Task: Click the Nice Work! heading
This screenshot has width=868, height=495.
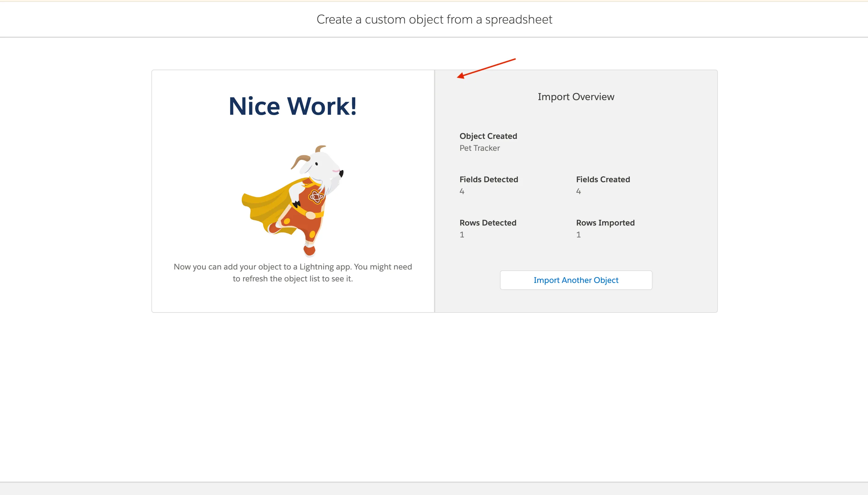Action: point(293,107)
